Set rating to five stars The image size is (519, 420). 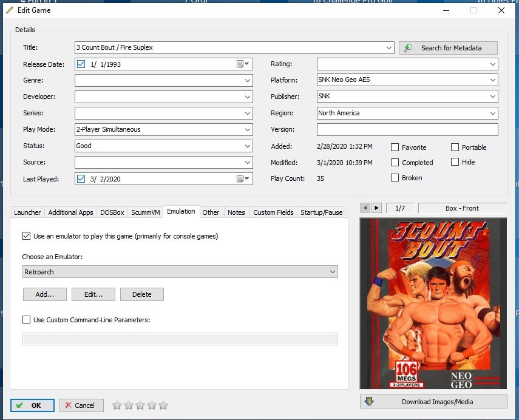click(x=163, y=405)
